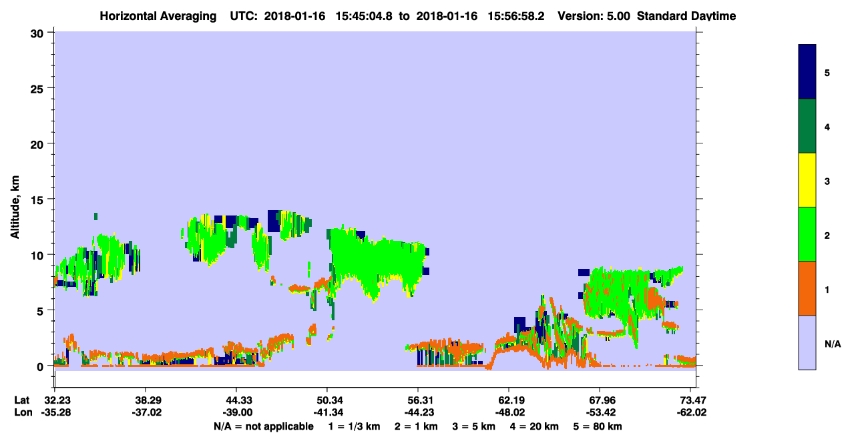Viewport: 868px width, 445px height.
Task: Click the N/A = not applicable legend text
Action: (263, 426)
